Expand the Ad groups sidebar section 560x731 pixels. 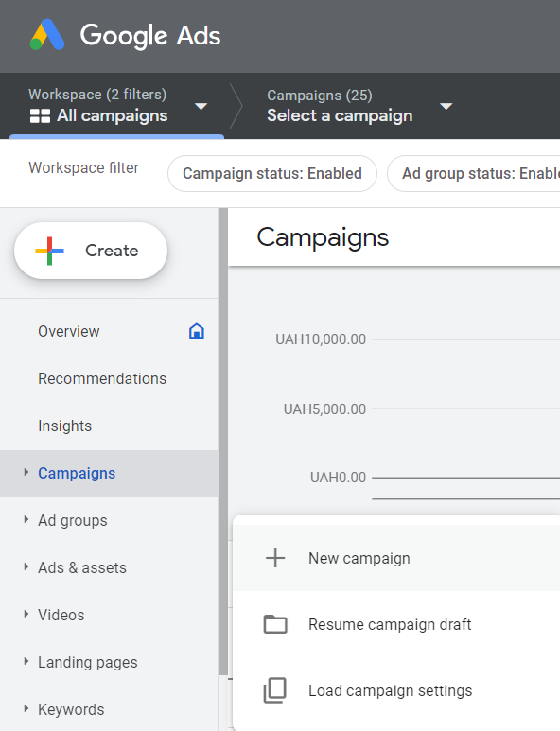click(26, 520)
